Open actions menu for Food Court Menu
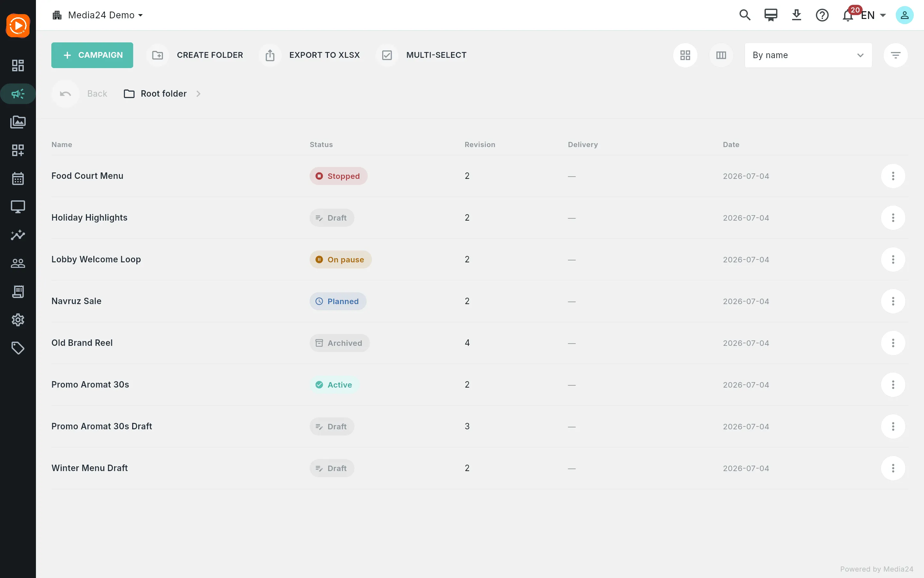Screen dimensions: 924x578 coord(893,176)
